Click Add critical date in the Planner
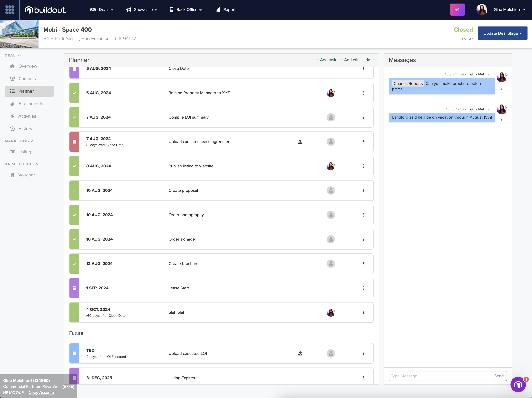 click(357, 60)
